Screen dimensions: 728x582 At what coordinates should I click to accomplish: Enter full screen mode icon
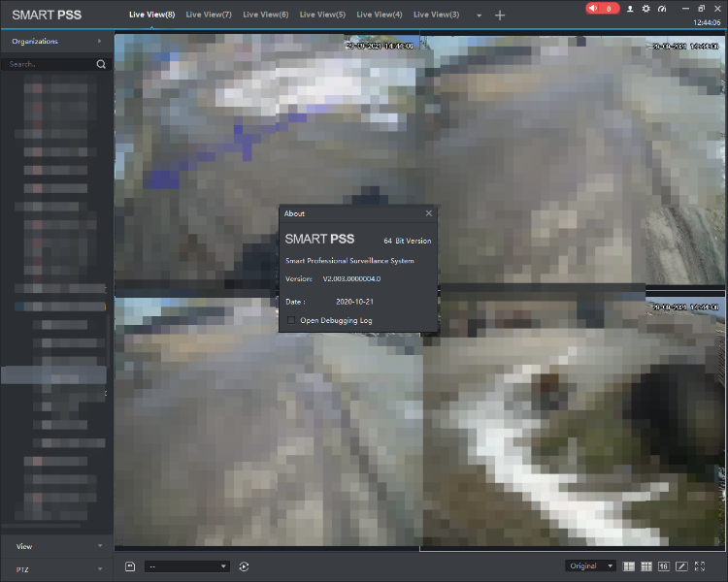tap(700, 566)
